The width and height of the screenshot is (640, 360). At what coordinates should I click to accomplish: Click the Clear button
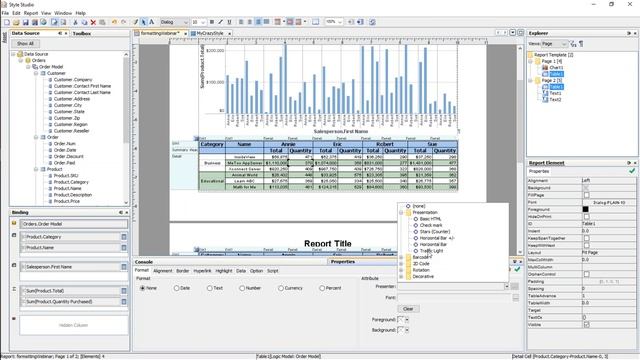(408, 309)
